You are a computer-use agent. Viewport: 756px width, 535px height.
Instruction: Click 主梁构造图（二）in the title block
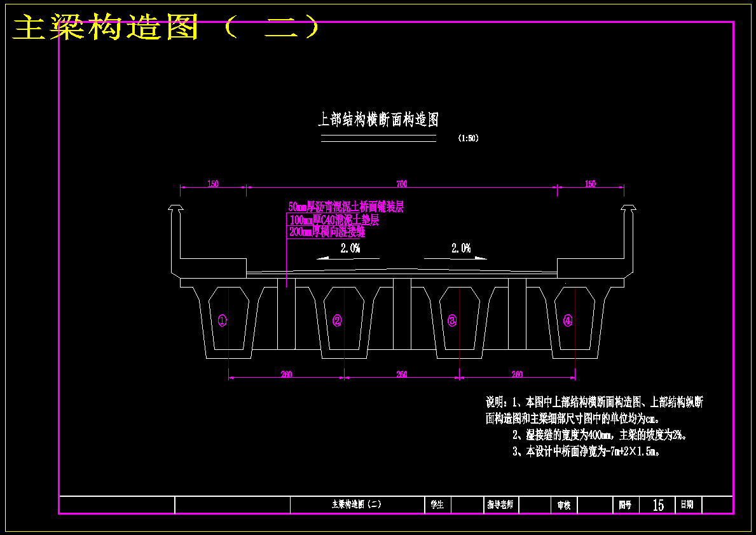[357, 504]
